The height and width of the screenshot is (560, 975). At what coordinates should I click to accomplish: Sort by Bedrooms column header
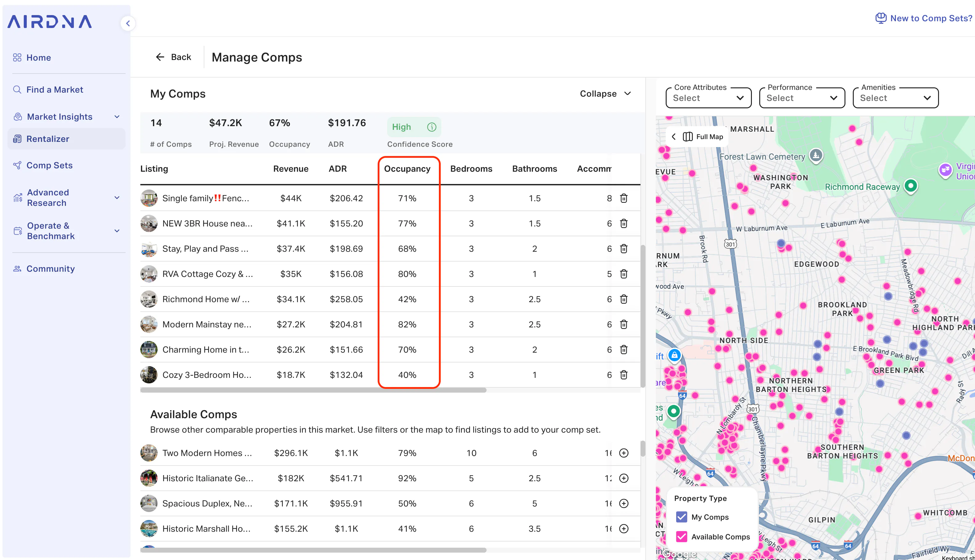(x=471, y=169)
